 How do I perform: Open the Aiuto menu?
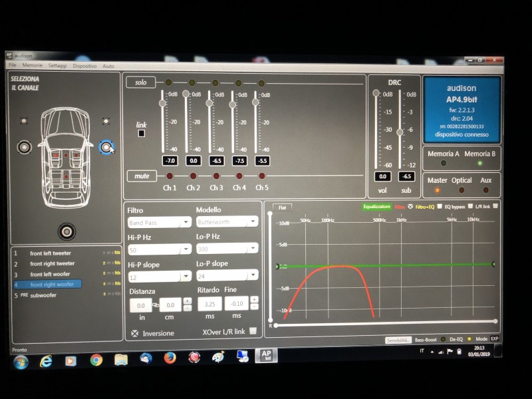tap(108, 66)
